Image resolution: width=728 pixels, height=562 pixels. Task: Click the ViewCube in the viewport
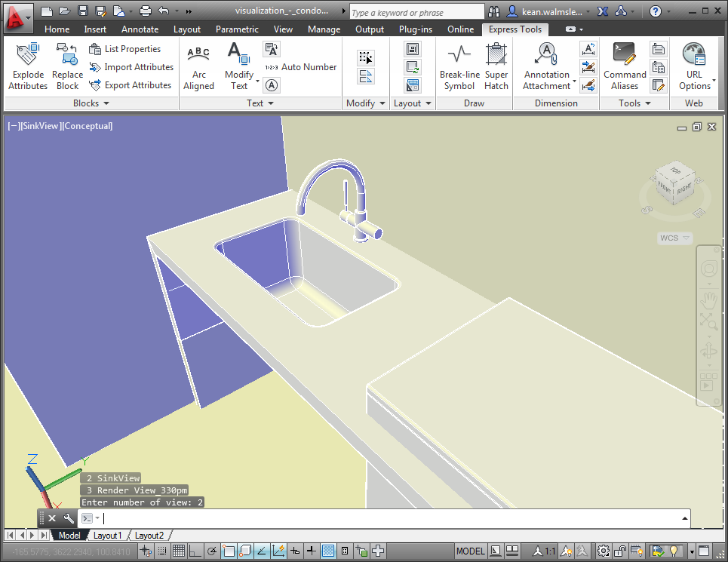pyautogui.click(x=674, y=185)
